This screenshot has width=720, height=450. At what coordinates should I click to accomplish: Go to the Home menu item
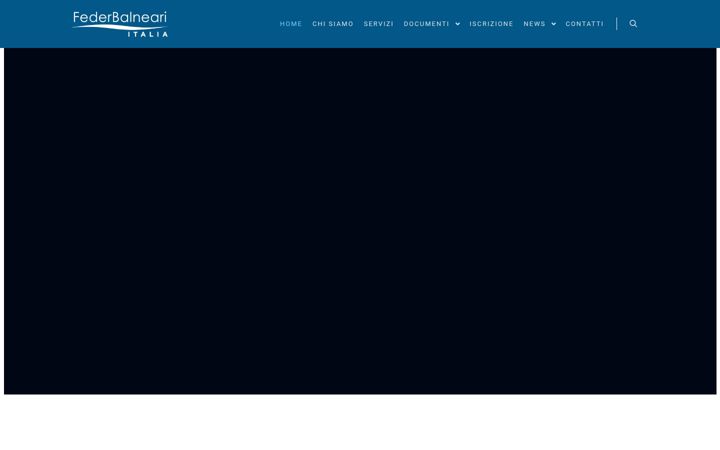click(291, 24)
